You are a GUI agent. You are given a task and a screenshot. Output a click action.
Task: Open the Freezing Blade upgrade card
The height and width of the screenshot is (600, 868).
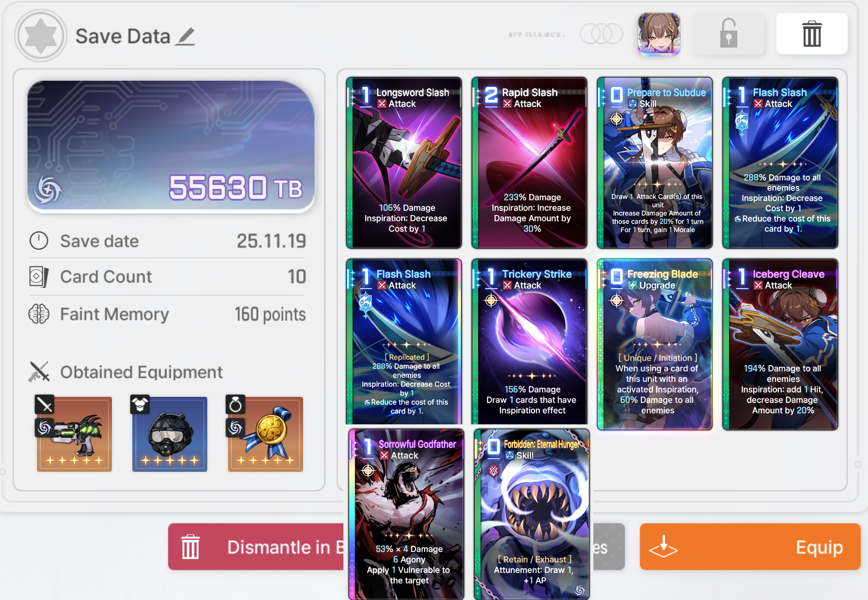pyautogui.click(x=655, y=344)
